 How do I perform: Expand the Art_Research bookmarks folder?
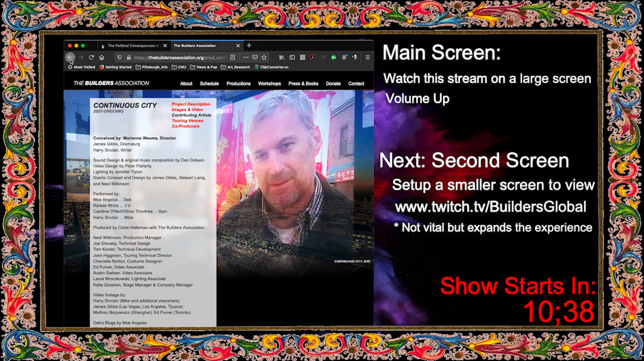click(x=235, y=67)
